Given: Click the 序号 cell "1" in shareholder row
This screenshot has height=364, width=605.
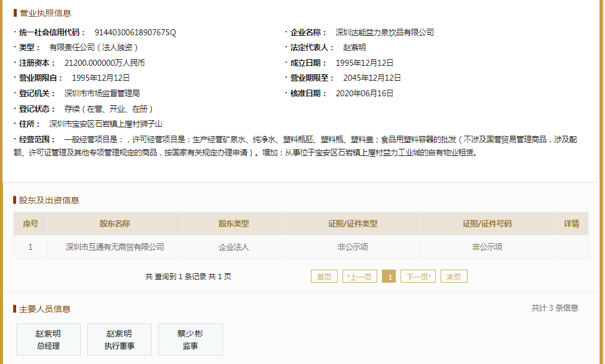Looking at the screenshot, I should pos(30,247).
